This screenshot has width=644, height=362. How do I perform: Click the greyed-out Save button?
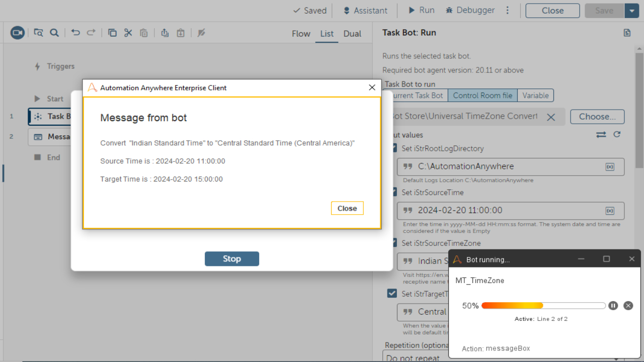[605, 11]
